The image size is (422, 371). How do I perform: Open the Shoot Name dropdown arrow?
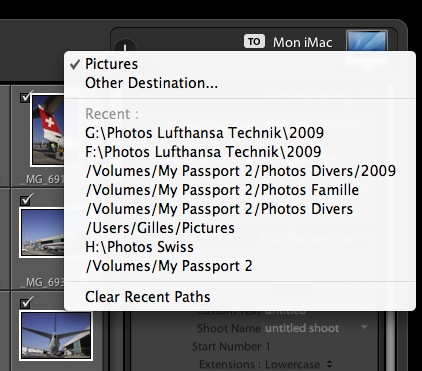[364, 328]
